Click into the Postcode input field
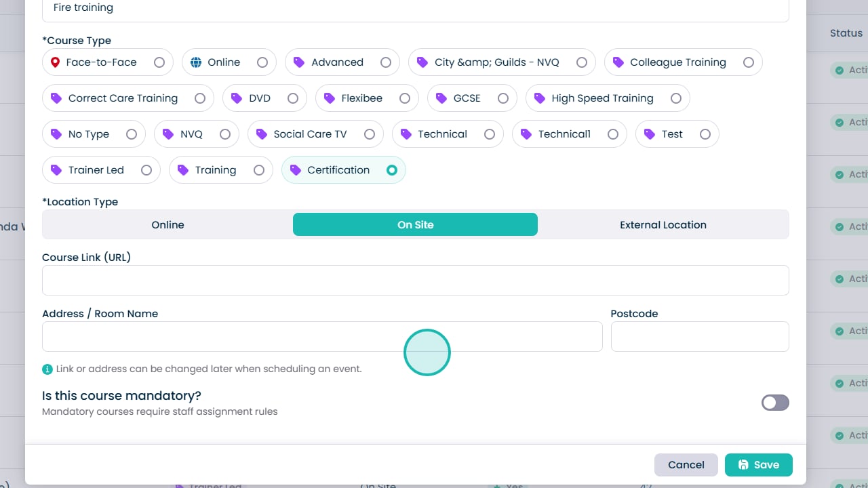The image size is (868, 488). [699, 337]
